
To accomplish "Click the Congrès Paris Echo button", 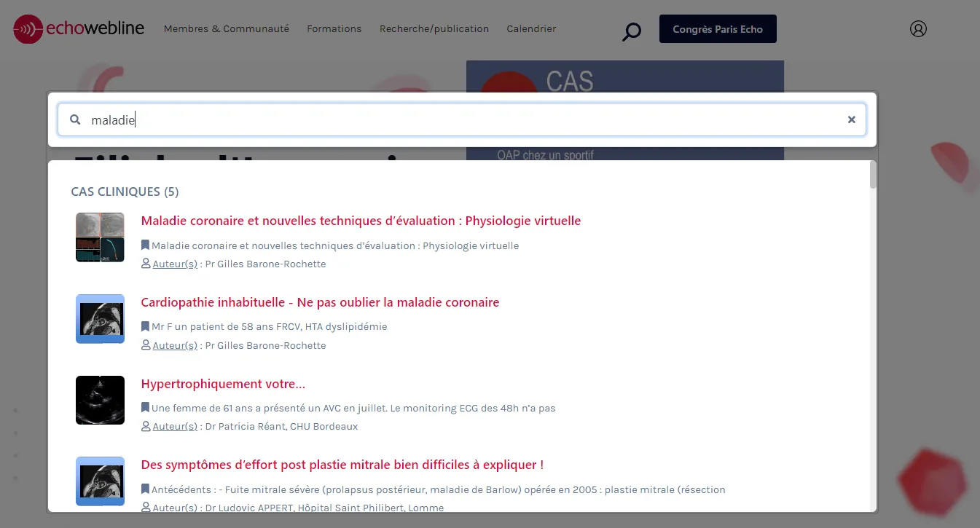I will click(718, 29).
